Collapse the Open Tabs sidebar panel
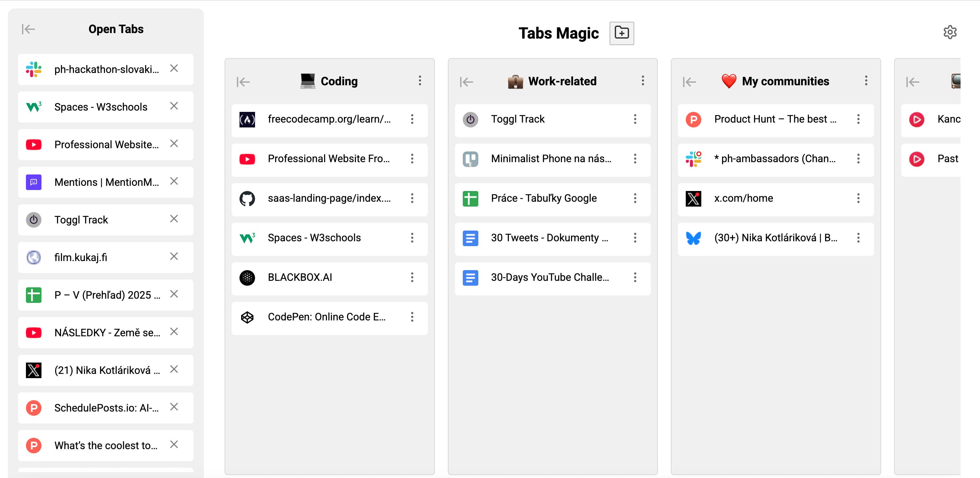980x478 pixels. pos(28,29)
